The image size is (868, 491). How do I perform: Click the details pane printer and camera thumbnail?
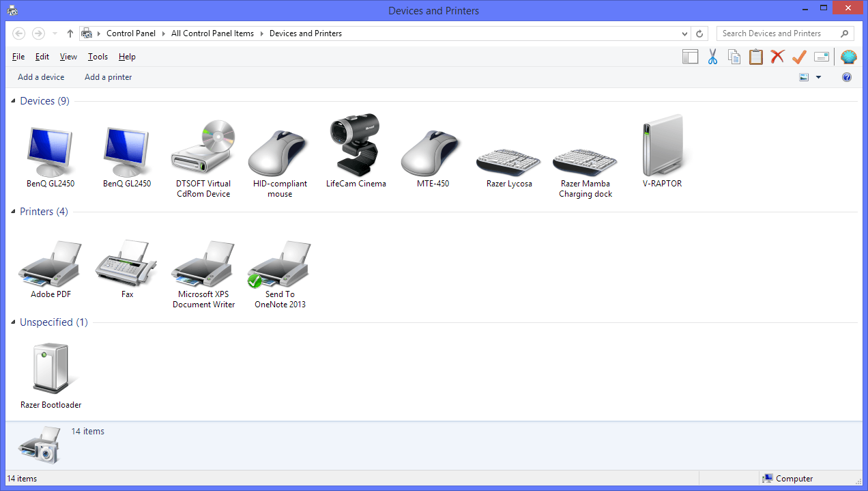coord(40,445)
